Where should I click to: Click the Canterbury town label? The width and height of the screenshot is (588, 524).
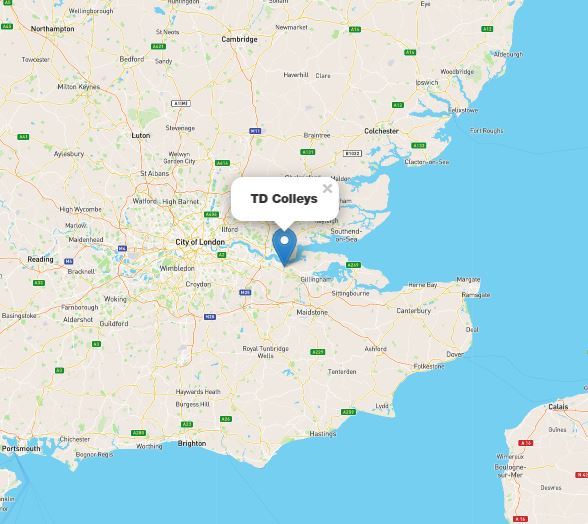pyautogui.click(x=414, y=311)
